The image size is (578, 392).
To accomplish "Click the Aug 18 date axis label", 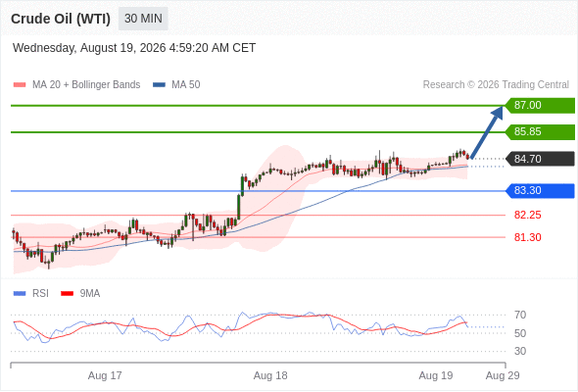I will [270, 375].
